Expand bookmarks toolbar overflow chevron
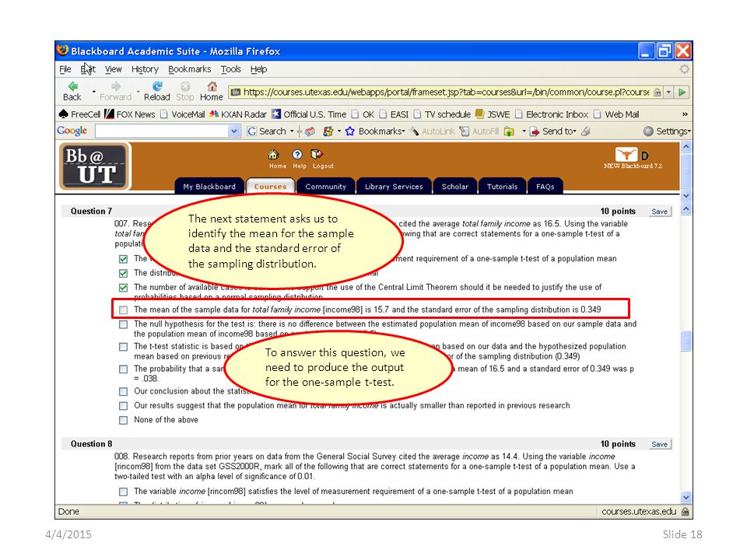Viewport: 747px width, 560px height. point(685,114)
